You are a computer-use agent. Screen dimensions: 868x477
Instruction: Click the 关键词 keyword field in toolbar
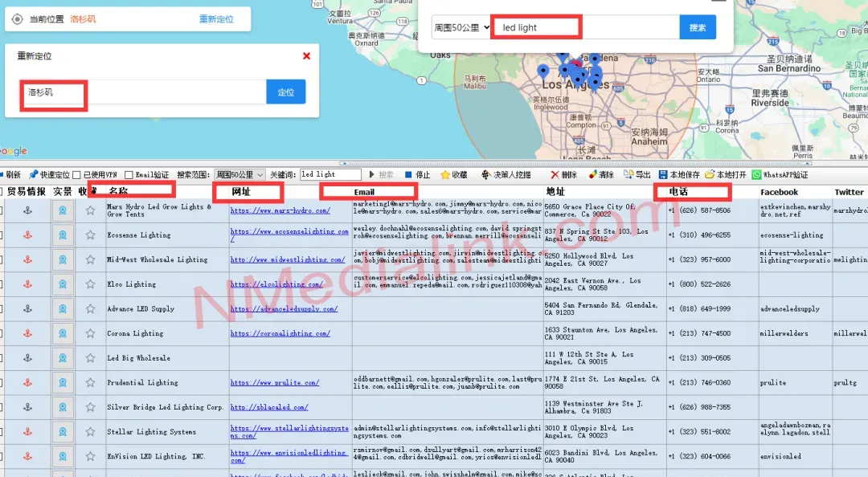[330, 175]
